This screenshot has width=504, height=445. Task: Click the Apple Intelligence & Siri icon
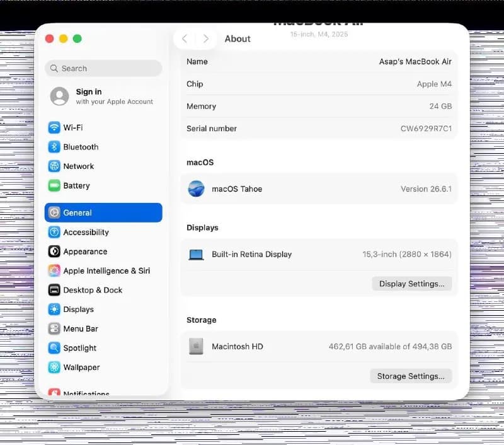54,270
